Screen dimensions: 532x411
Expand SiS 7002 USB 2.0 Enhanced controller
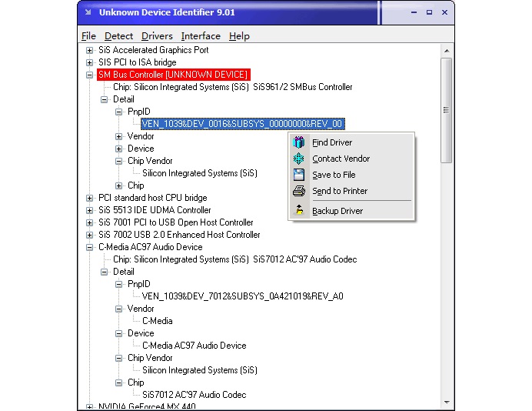89,235
